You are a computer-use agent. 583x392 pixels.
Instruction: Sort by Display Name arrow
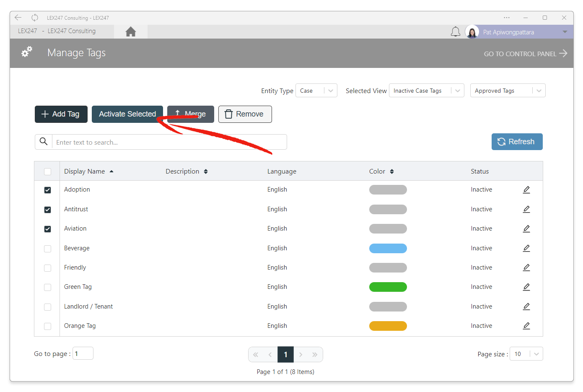click(x=111, y=171)
